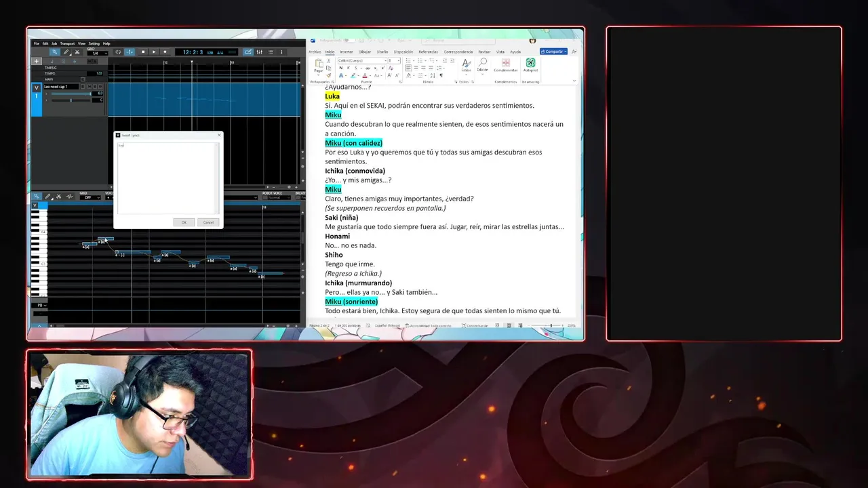Viewport: 868px width, 488px height.
Task: Open the Archivo tab in Word
Action: point(315,52)
